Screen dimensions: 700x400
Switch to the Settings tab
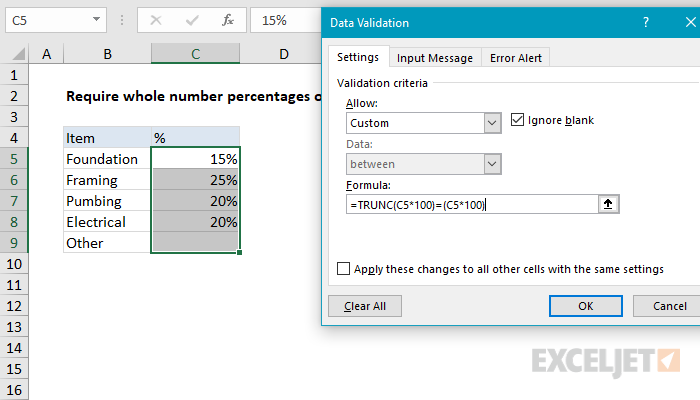click(358, 57)
